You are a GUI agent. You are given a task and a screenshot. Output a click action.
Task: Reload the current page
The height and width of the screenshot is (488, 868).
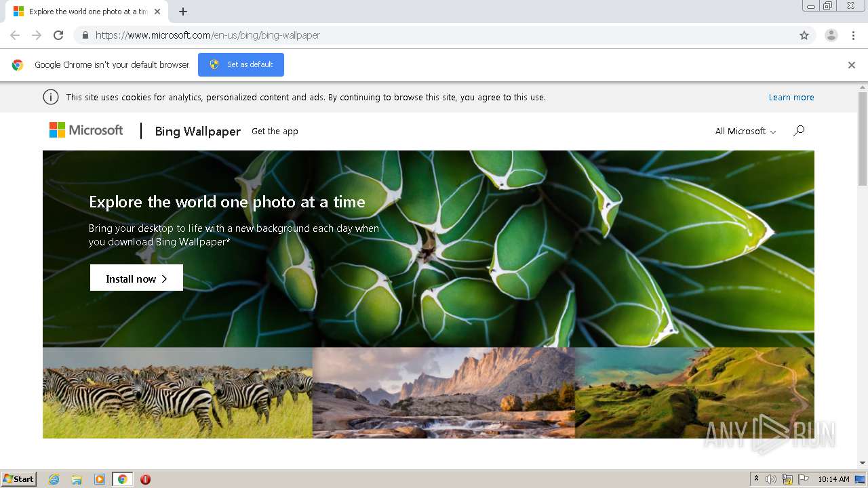click(x=58, y=35)
